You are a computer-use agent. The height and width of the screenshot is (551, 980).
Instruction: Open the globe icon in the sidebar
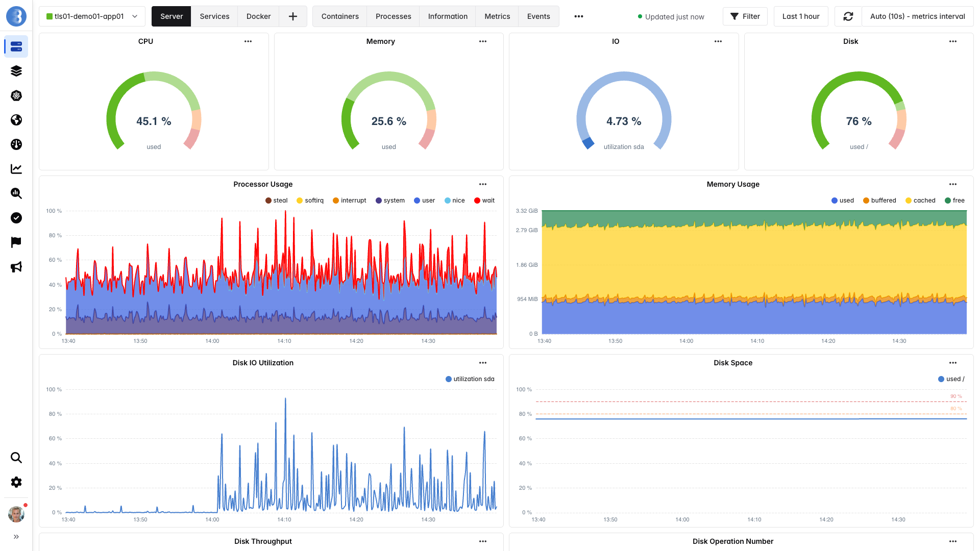tap(16, 120)
